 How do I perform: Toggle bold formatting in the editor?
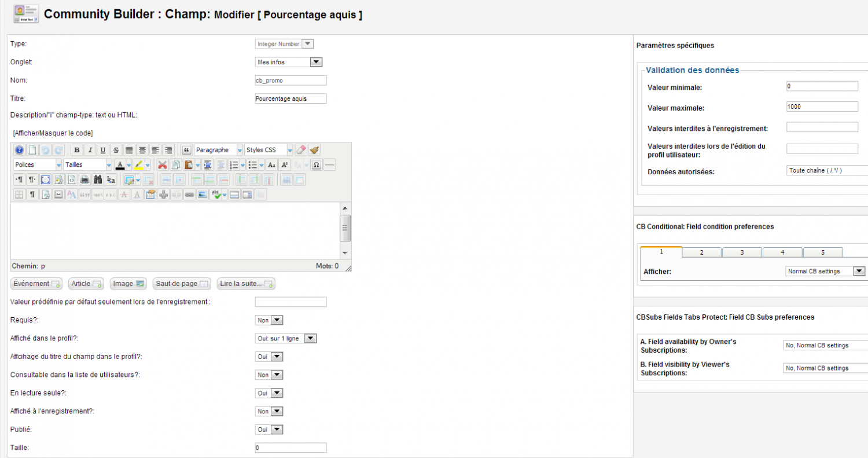click(x=77, y=150)
